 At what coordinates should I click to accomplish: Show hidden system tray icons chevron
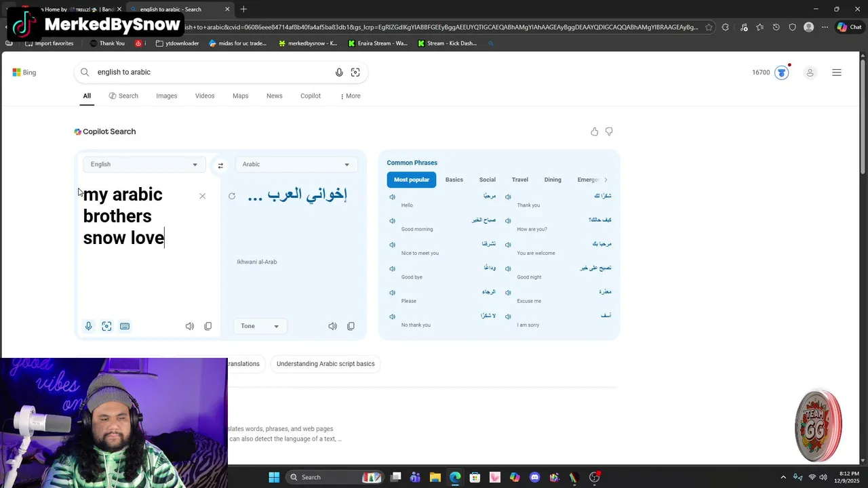coord(783,477)
